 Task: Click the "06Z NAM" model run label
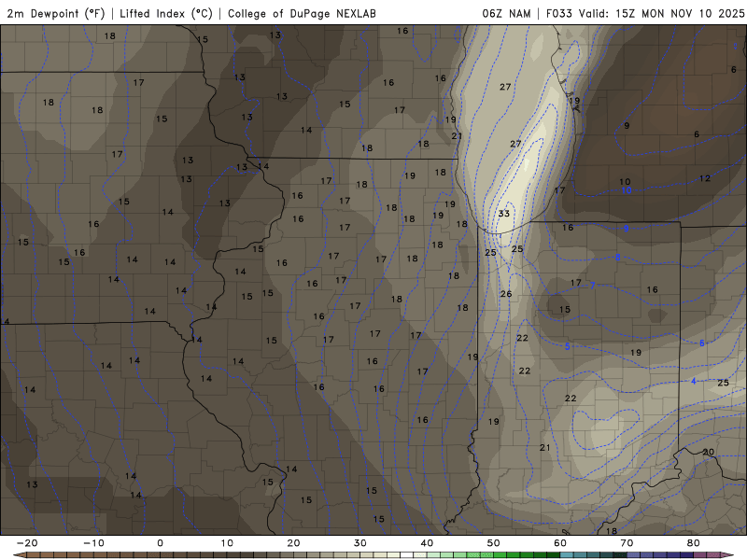pos(506,13)
